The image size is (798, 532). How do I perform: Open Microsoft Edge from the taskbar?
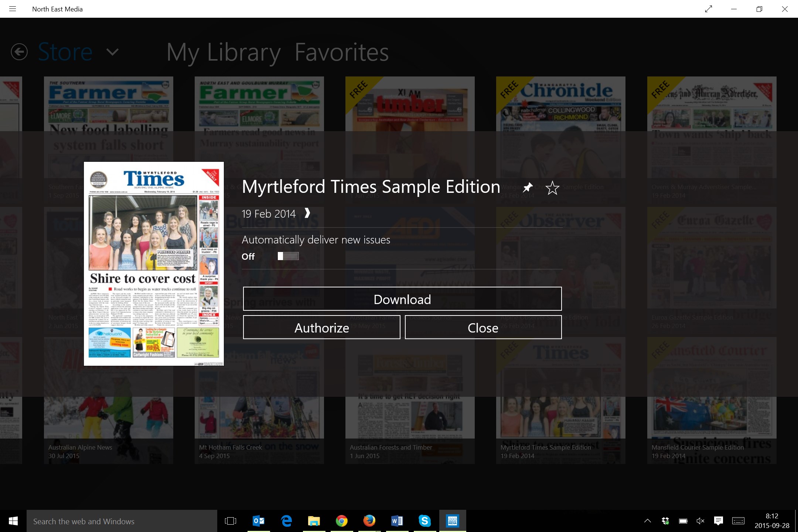(x=286, y=521)
